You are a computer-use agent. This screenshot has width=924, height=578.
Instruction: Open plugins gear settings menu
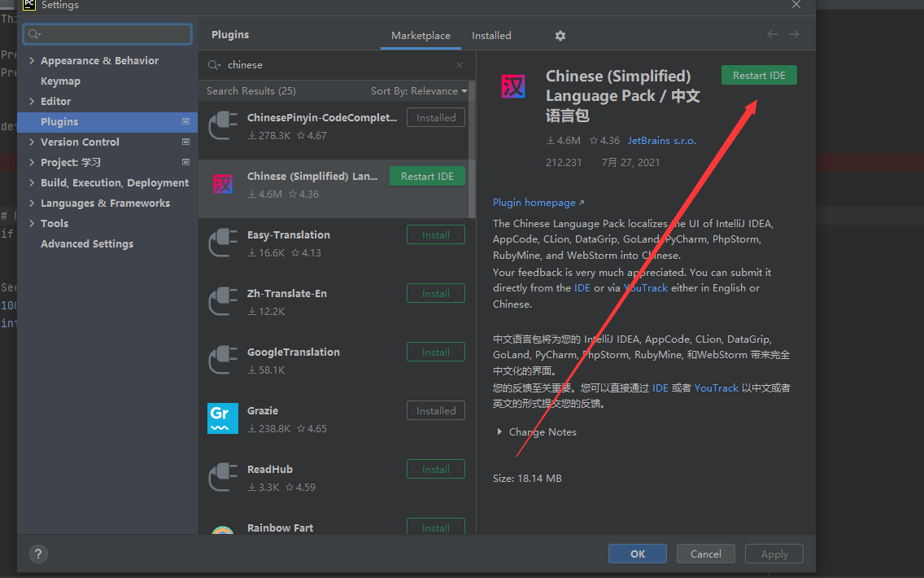click(560, 36)
